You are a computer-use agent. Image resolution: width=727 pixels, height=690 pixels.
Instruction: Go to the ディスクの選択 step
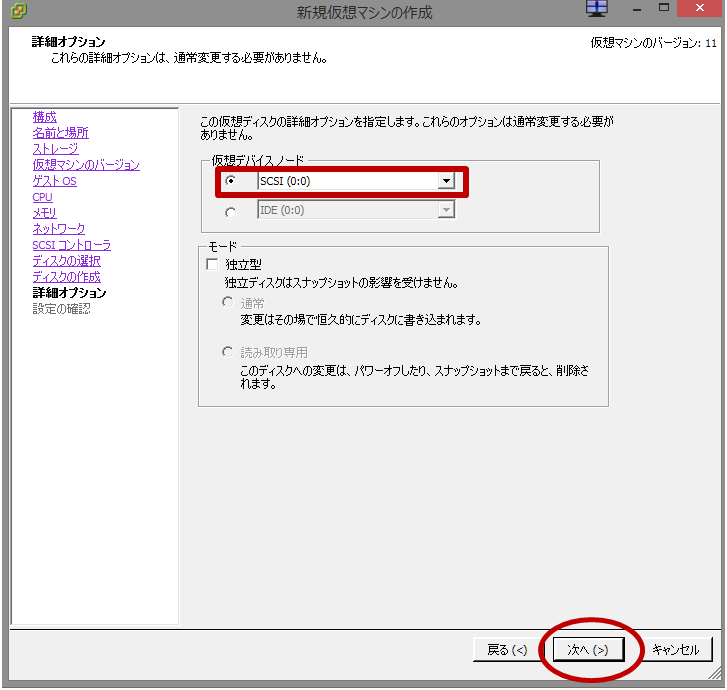[x=66, y=261]
